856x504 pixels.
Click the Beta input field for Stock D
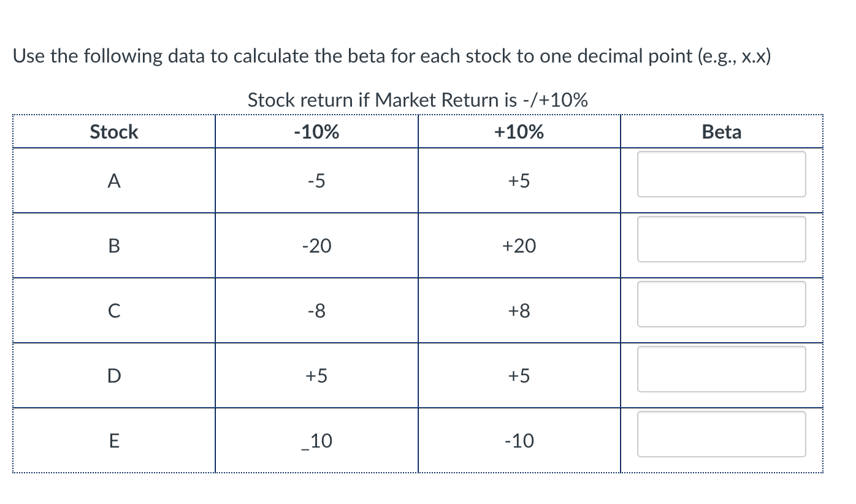pos(721,369)
